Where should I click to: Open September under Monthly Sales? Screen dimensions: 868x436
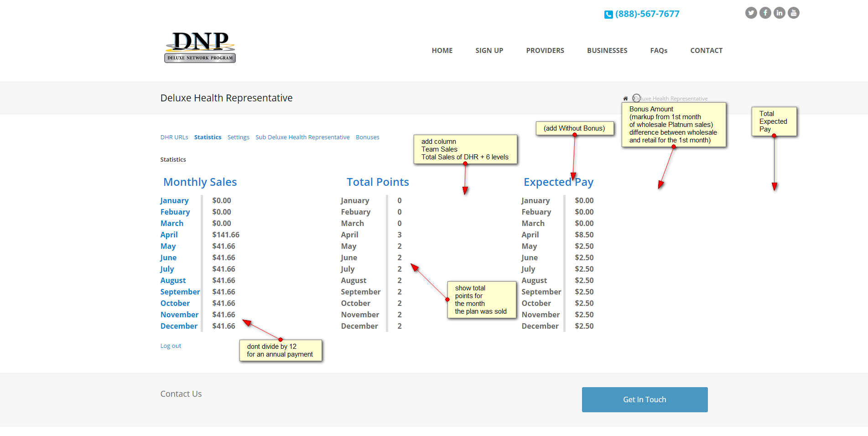(180, 292)
